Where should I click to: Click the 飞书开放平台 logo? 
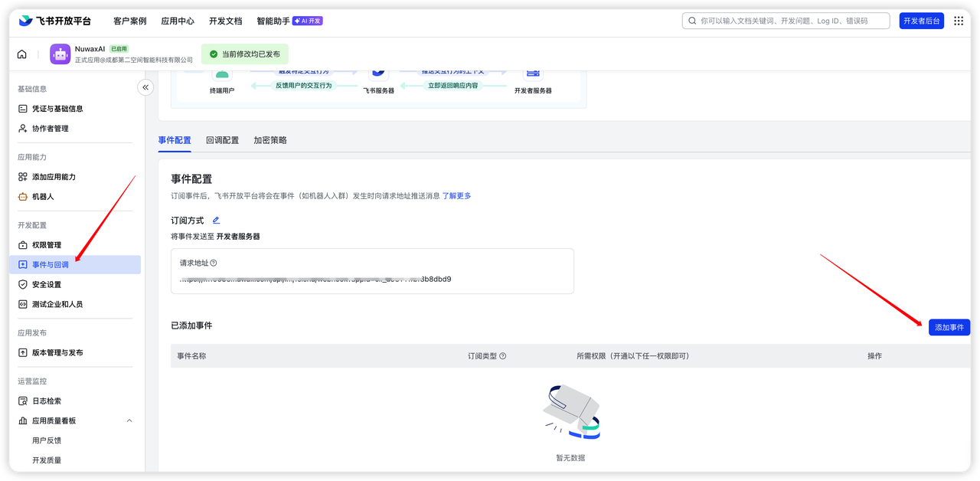(55, 21)
